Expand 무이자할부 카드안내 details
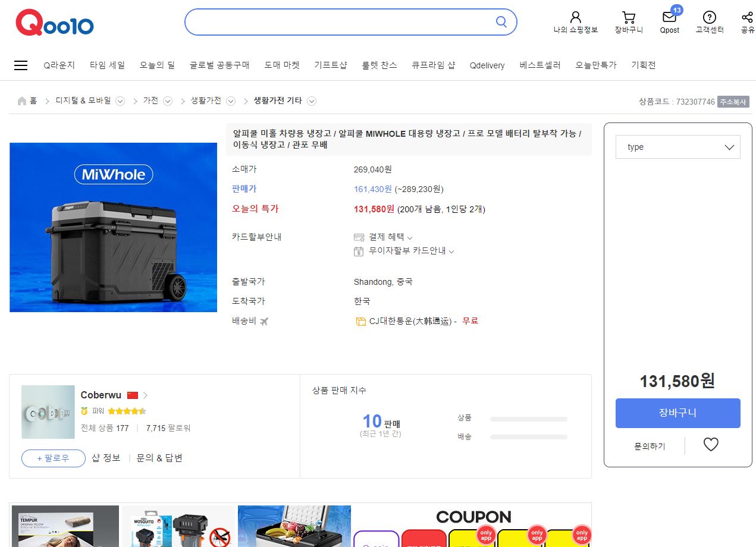 [x=451, y=252]
